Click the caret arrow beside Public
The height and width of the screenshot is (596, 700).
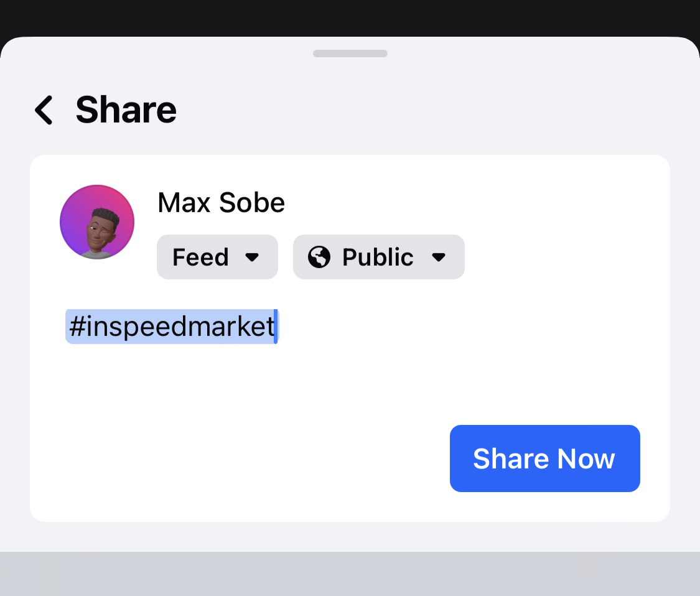pyautogui.click(x=439, y=257)
